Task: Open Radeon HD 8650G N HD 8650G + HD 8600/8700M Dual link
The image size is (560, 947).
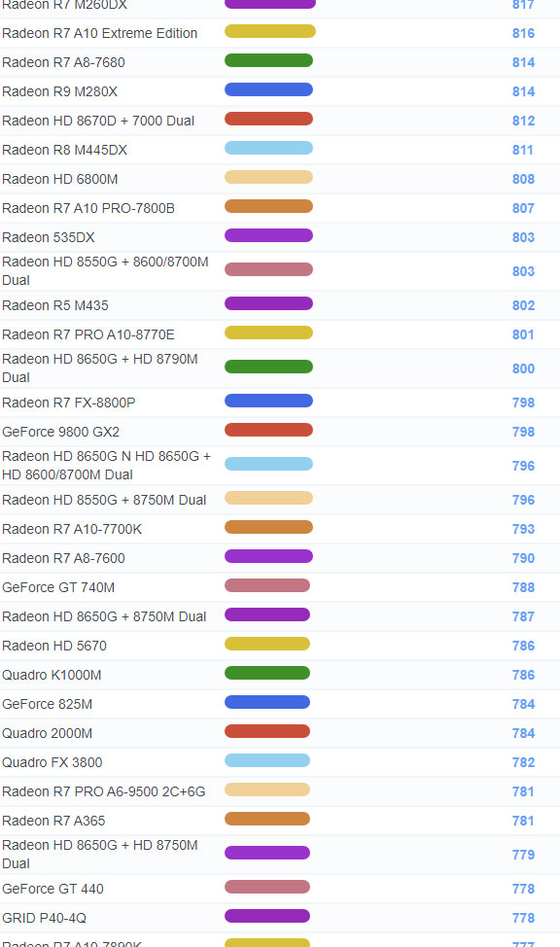Action: click(106, 466)
